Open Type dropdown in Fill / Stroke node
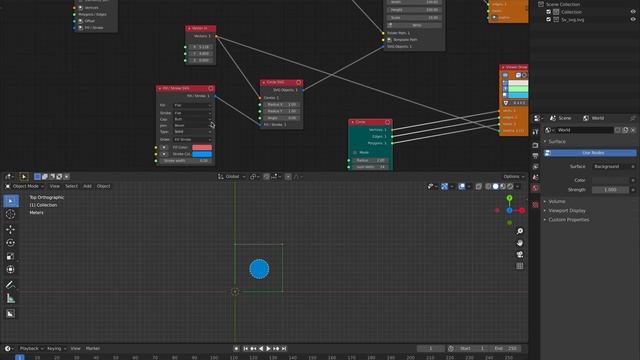This screenshot has width=640, height=360. (193, 132)
